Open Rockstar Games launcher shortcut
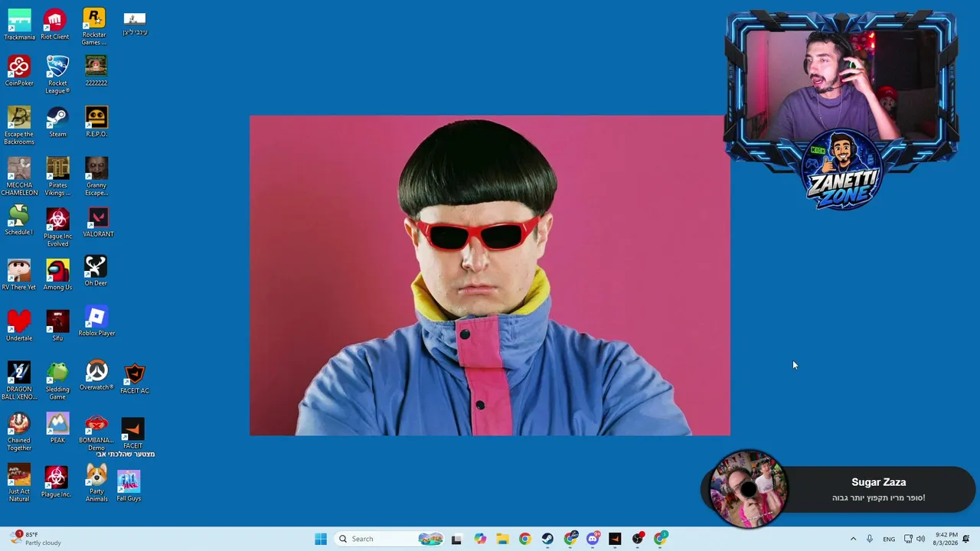This screenshot has width=980, height=551. click(94, 27)
